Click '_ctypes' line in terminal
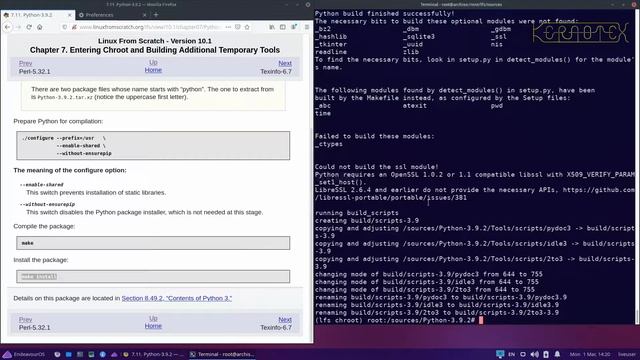Image resolution: width=640 pixels, height=360 pixels. 329,144
